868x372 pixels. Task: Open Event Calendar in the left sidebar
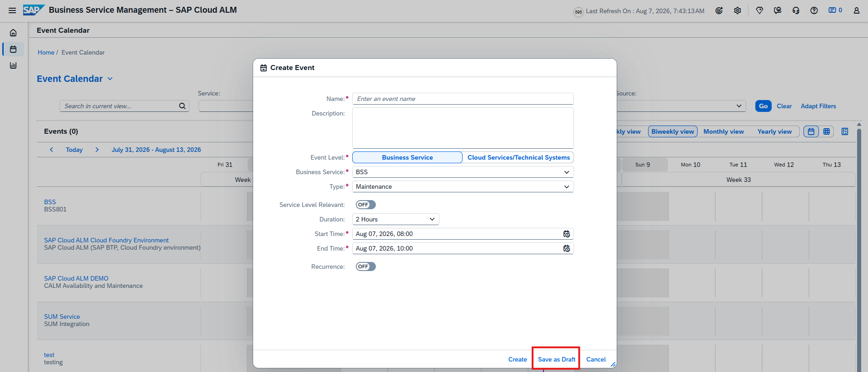[13, 49]
